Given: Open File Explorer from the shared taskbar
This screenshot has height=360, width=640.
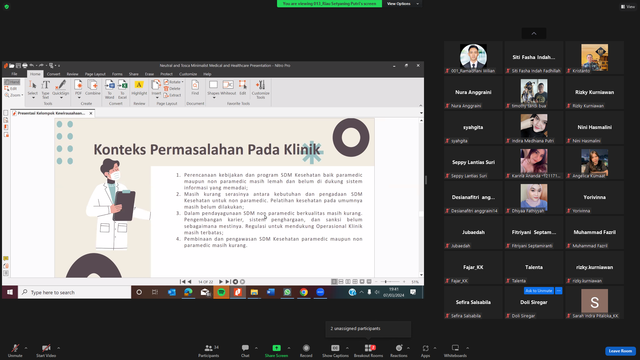Looking at the screenshot, I should pos(254,292).
